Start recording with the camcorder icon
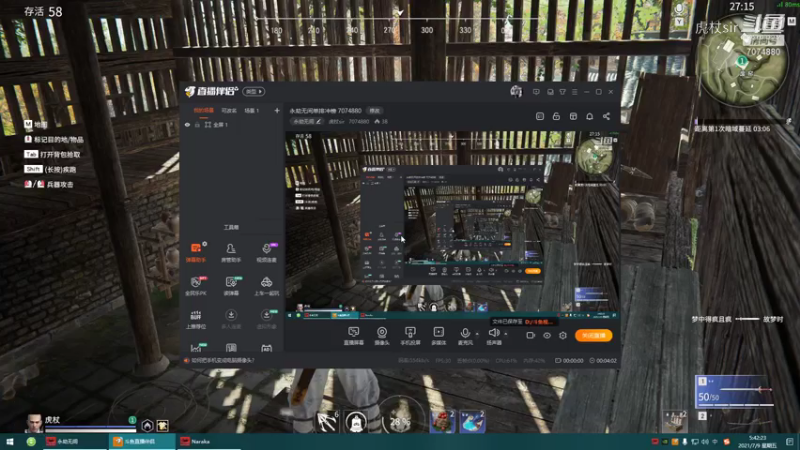The image size is (800, 450). (531, 335)
